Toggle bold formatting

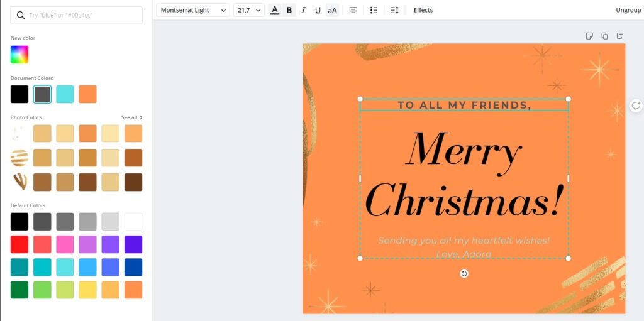pos(289,10)
